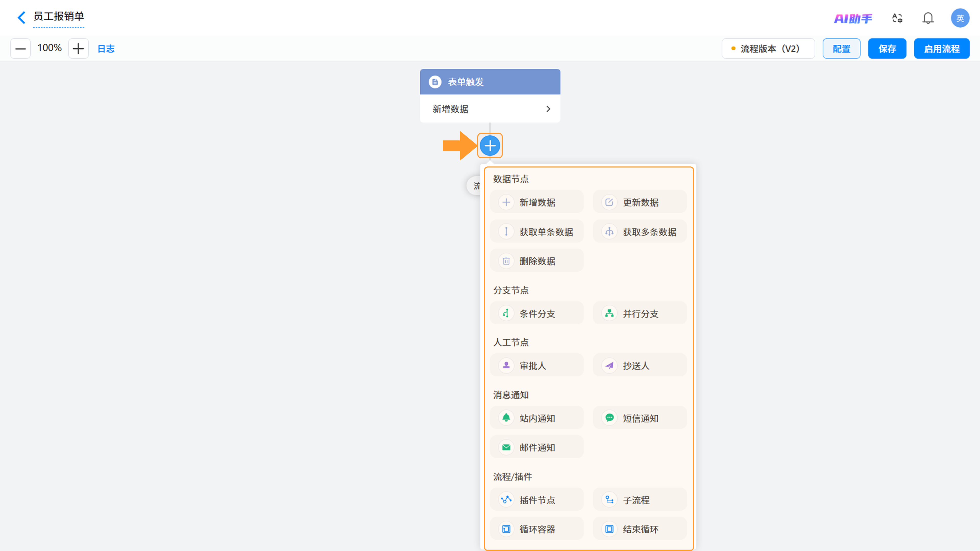Click the 邮件通知 envelope icon
Screen dimensions: 980x551
coord(506,447)
